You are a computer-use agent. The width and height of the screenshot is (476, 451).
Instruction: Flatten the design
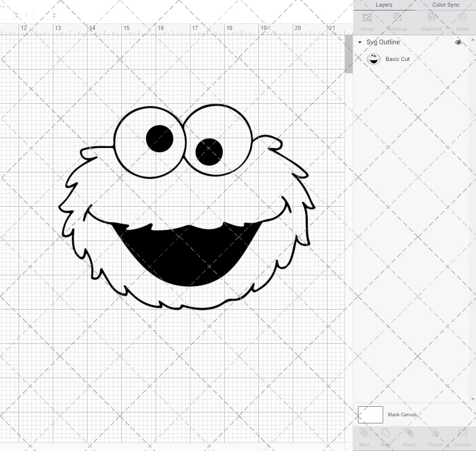click(x=435, y=437)
